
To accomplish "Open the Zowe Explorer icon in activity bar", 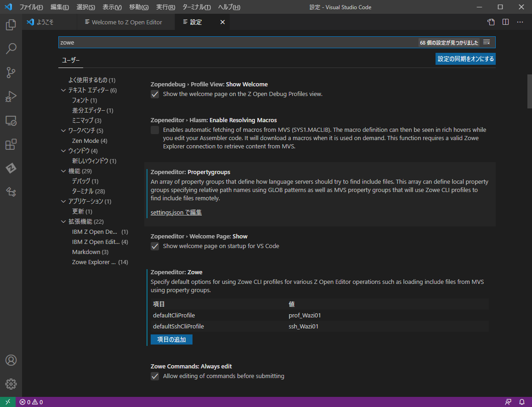I will (x=11, y=168).
